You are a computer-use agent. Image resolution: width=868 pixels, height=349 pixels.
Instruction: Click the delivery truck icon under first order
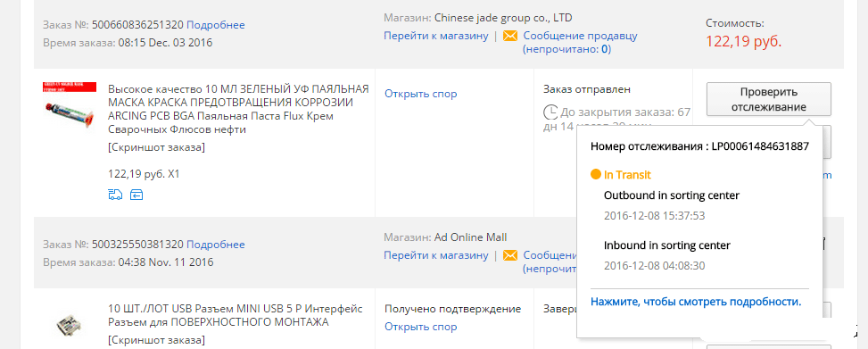point(115,195)
